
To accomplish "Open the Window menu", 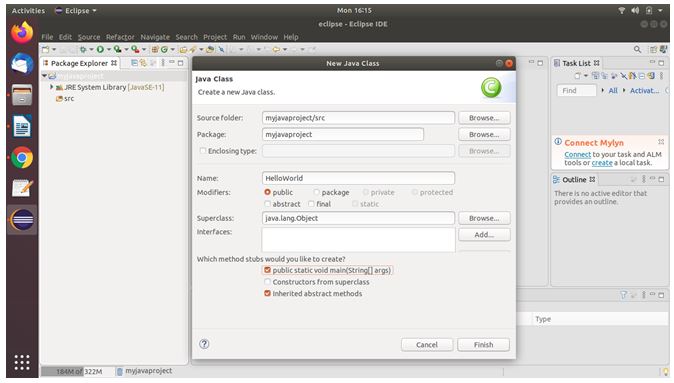I will pyautogui.click(x=264, y=37).
